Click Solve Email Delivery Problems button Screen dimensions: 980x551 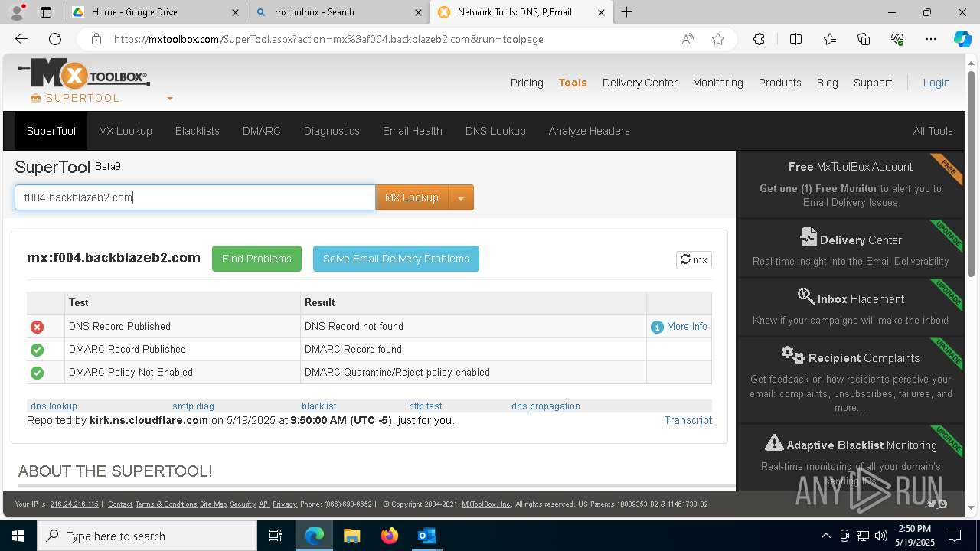[x=396, y=259]
